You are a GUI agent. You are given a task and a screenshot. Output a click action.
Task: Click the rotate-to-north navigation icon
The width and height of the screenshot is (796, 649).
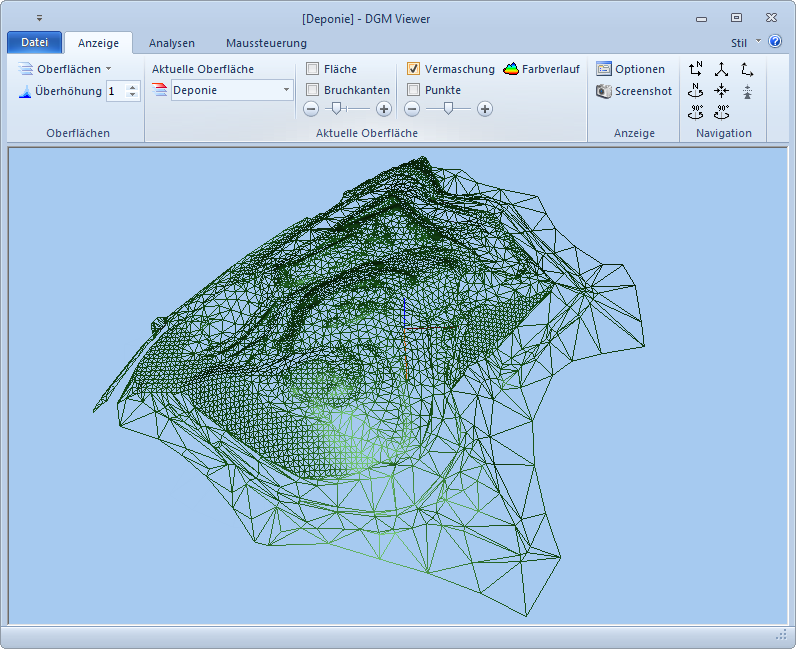(x=696, y=91)
